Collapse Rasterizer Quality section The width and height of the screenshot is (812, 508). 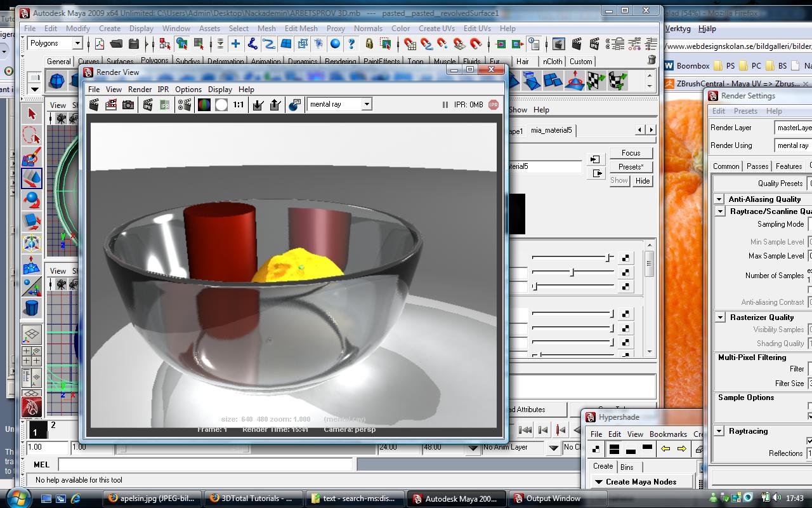pyautogui.click(x=720, y=317)
